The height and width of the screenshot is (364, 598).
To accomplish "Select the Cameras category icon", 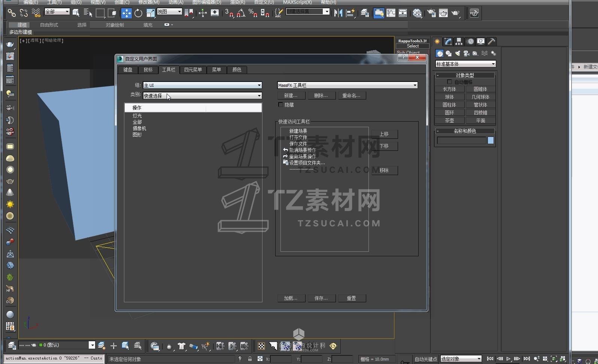I will pyautogui.click(x=466, y=53).
